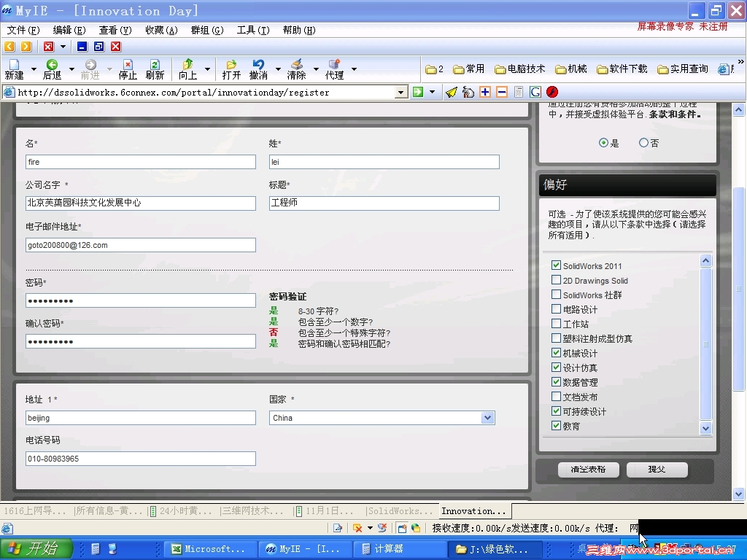Open the 常用 favorites folder
The height and width of the screenshot is (560, 747).
coord(469,69)
